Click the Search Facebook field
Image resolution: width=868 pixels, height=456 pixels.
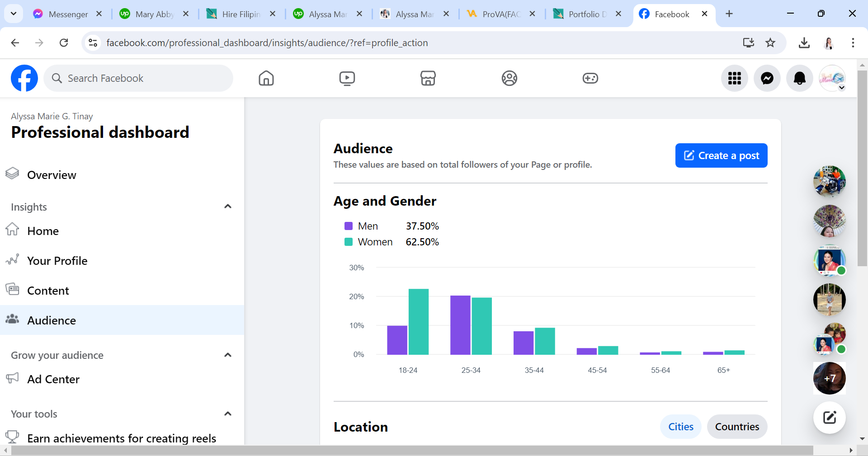[138, 78]
